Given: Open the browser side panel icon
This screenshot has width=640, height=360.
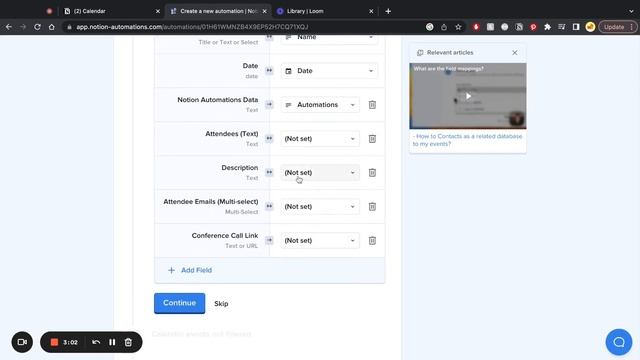Looking at the screenshot, I should (x=576, y=27).
